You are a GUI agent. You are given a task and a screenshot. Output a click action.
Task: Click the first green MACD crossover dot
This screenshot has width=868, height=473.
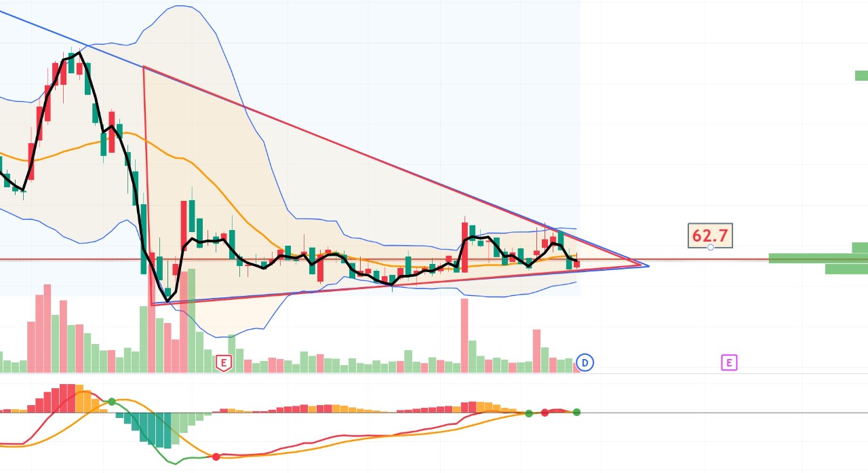coord(111,402)
